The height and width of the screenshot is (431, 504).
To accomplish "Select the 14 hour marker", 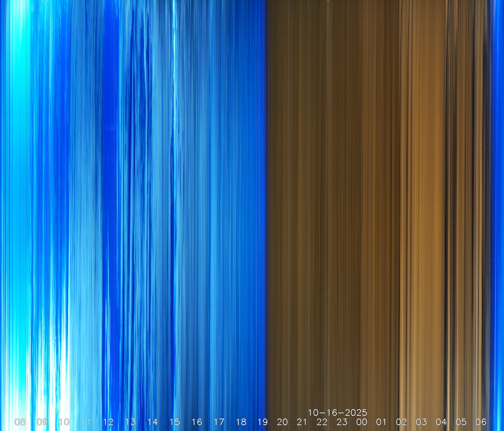I will (x=153, y=422).
